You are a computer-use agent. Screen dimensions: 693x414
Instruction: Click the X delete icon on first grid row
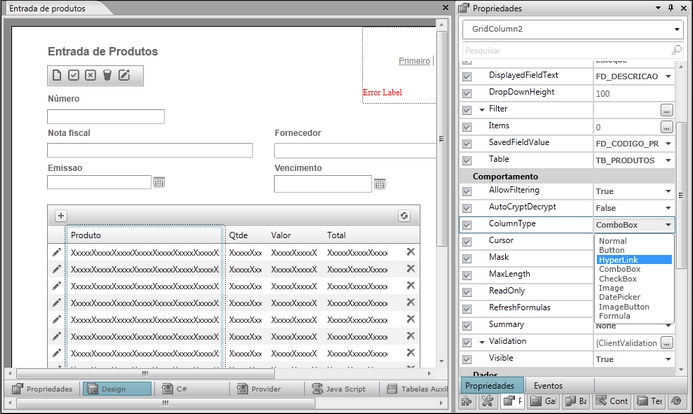[x=410, y=253]
